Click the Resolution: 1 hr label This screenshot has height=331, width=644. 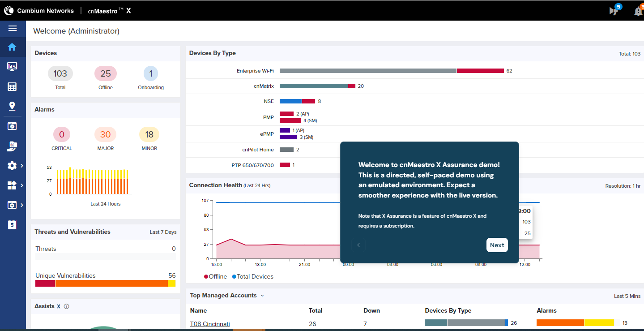623,186
